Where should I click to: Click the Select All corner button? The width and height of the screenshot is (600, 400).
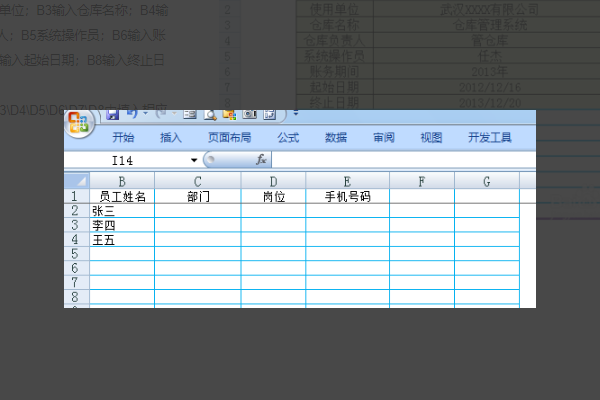[x=77, y=181]
